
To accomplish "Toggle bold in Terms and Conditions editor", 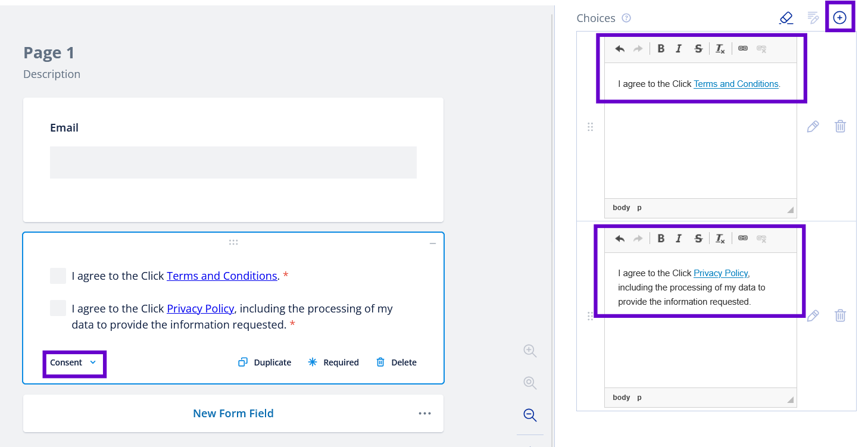I will point(661,49).
